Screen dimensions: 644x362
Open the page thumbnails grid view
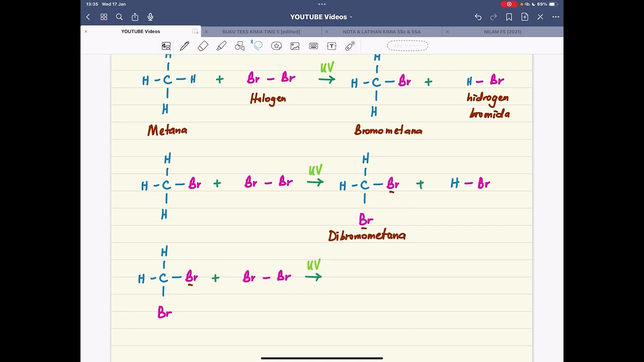point(104,17)
